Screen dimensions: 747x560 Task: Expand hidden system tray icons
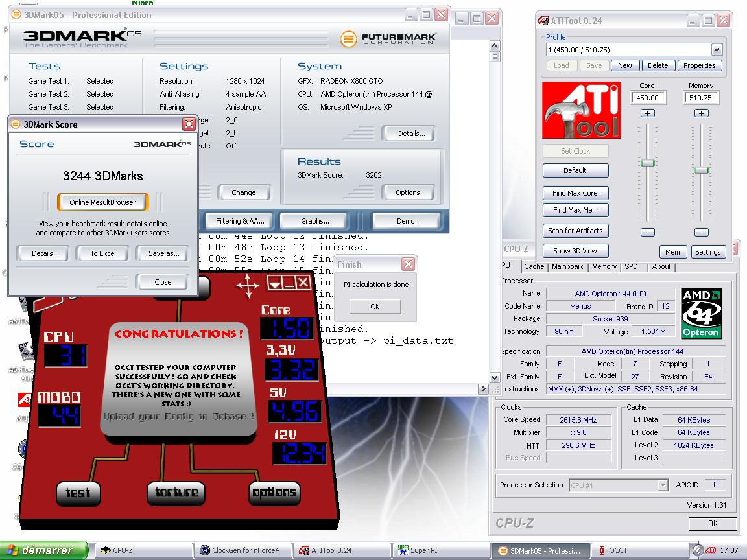point(697,550)
